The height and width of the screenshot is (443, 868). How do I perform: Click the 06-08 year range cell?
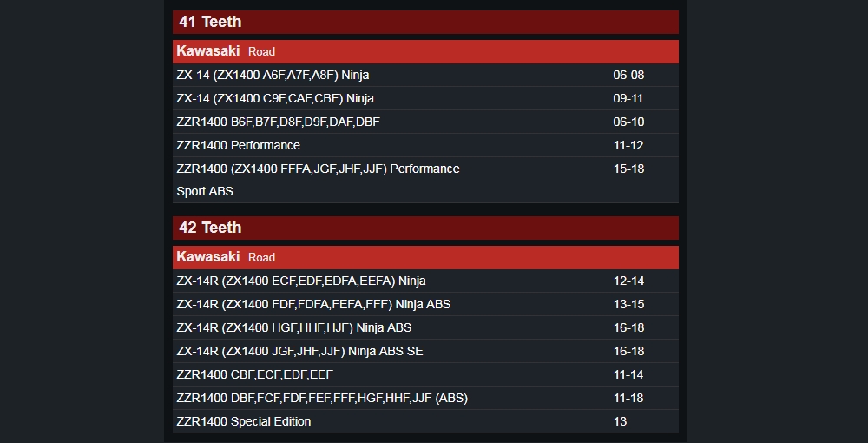[628, 75]
